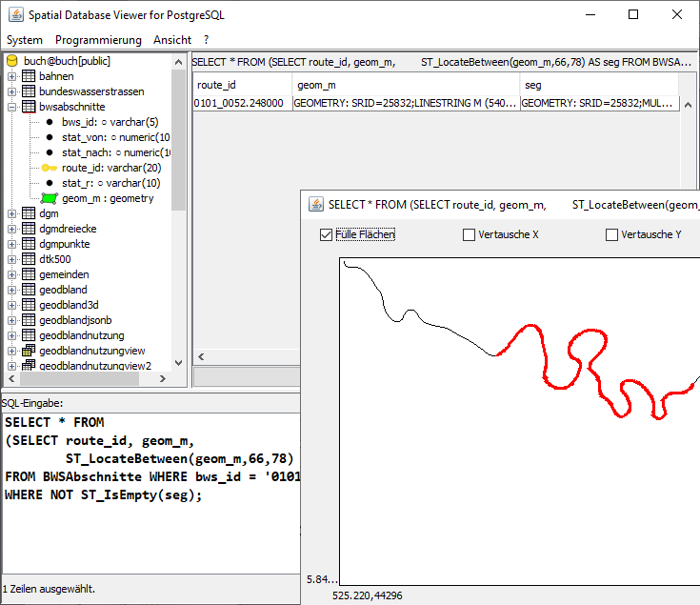
Task: Click the bahnen table icon
Action: tap(29, 76)
